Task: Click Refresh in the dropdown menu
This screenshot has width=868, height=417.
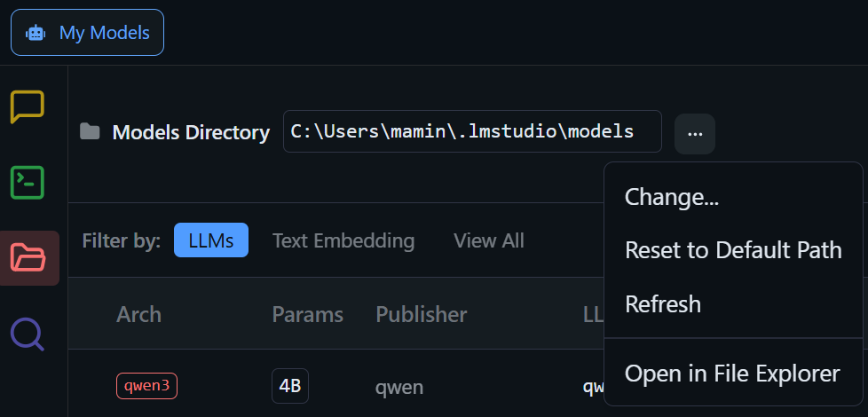Action: pos(663,303)
